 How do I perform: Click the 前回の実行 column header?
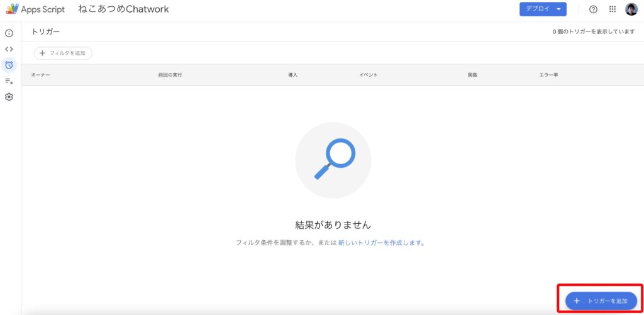tap(170, 75)
